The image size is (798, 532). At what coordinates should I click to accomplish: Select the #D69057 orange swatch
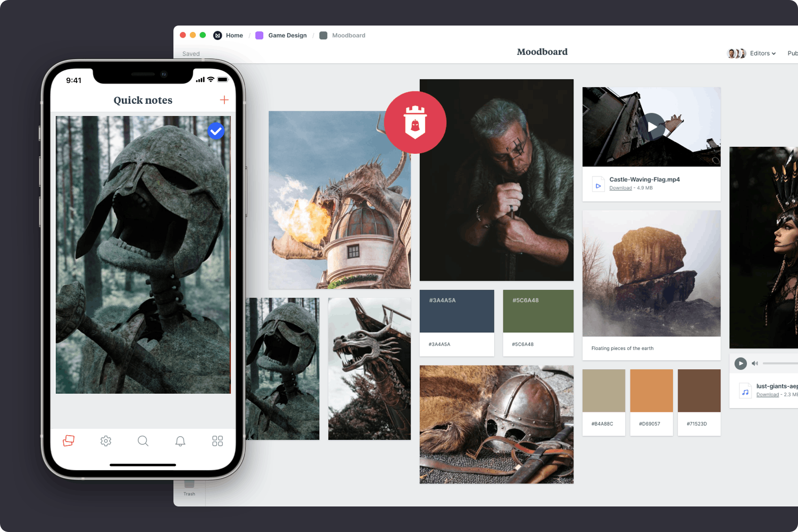click(651, 390)
